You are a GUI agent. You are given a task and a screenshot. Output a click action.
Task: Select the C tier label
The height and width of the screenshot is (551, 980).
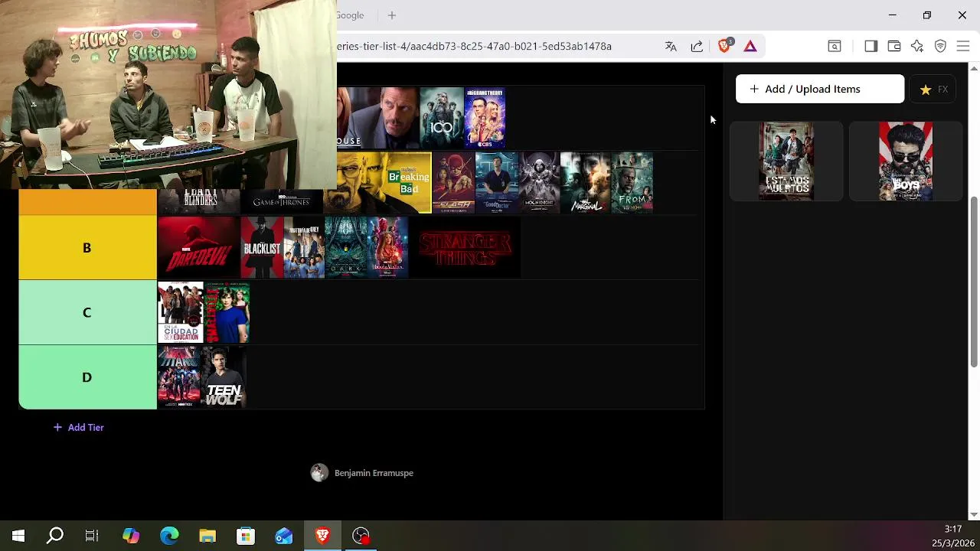tap(87, 312)
